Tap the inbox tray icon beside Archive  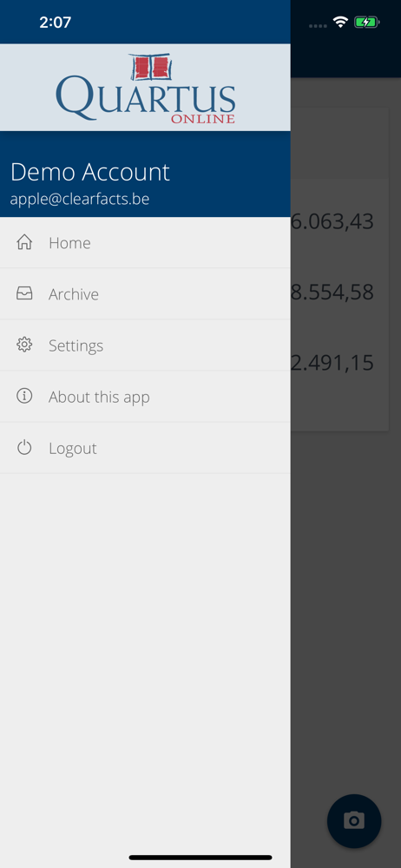point(24,294)
